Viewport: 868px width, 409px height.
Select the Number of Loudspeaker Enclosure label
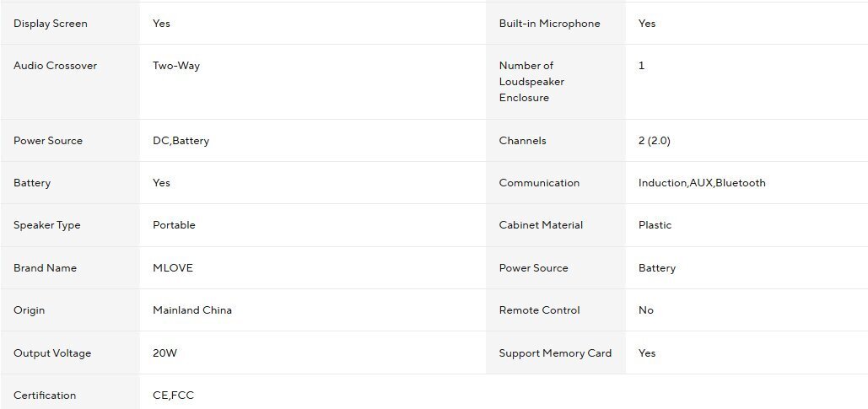pyautogui.click(x=531, y=82)
